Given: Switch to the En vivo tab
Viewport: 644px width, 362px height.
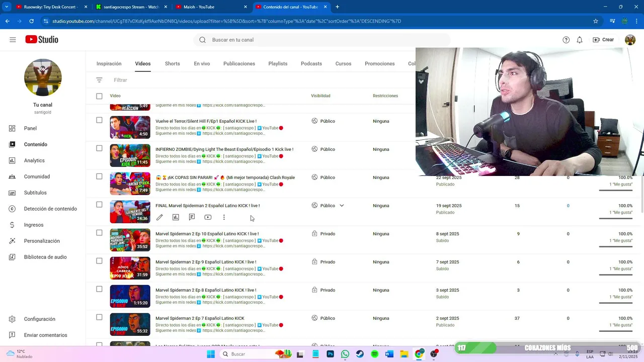Looking at the screenshot, I should 202,64.
